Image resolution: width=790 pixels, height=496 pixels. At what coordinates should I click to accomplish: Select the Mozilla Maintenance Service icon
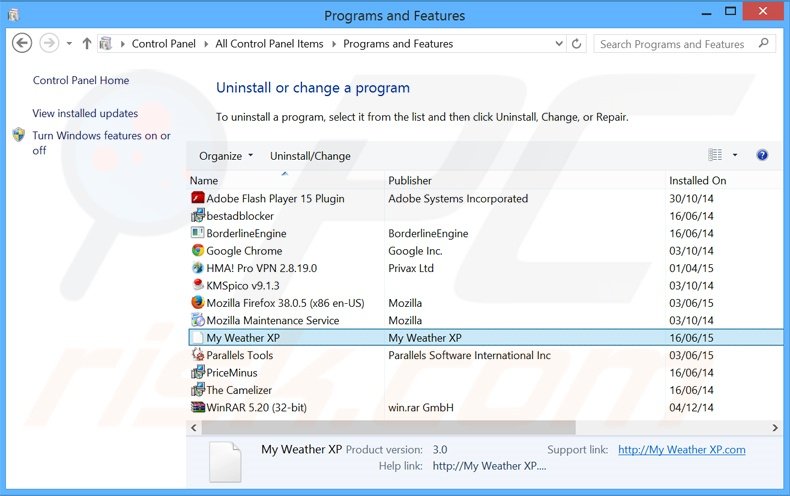(198, 320)
